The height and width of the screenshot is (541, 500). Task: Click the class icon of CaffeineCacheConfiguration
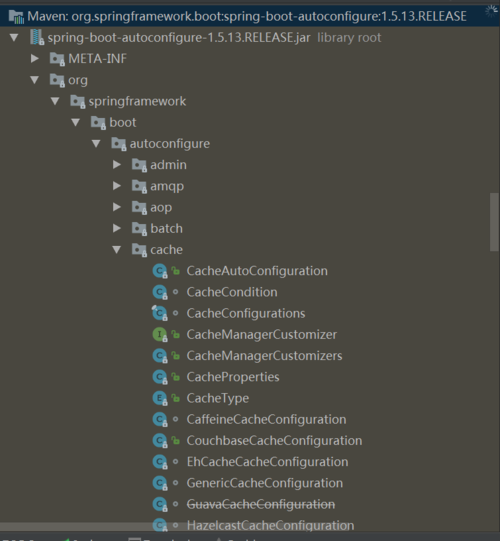pos(160,420)
